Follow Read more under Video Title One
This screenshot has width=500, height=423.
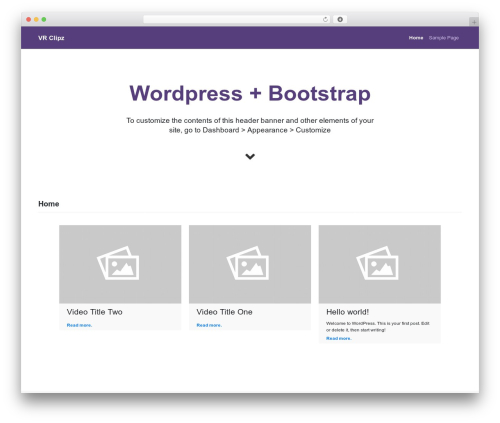pos(209,325)
